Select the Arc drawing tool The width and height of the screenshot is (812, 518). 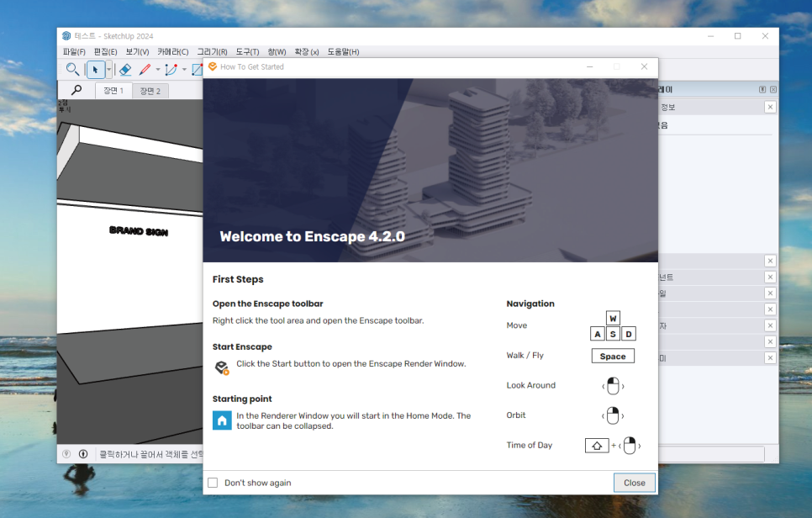pyautogui.click(x=171, y=70)
